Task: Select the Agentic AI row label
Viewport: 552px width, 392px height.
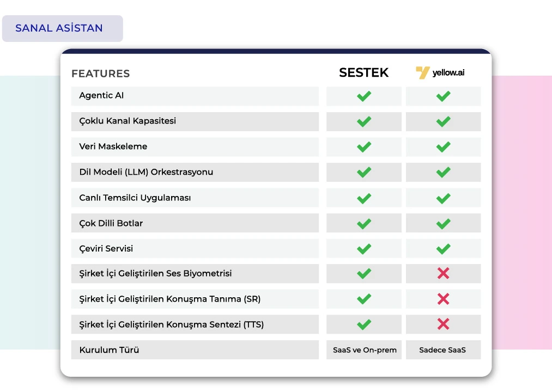Action: 101,95
